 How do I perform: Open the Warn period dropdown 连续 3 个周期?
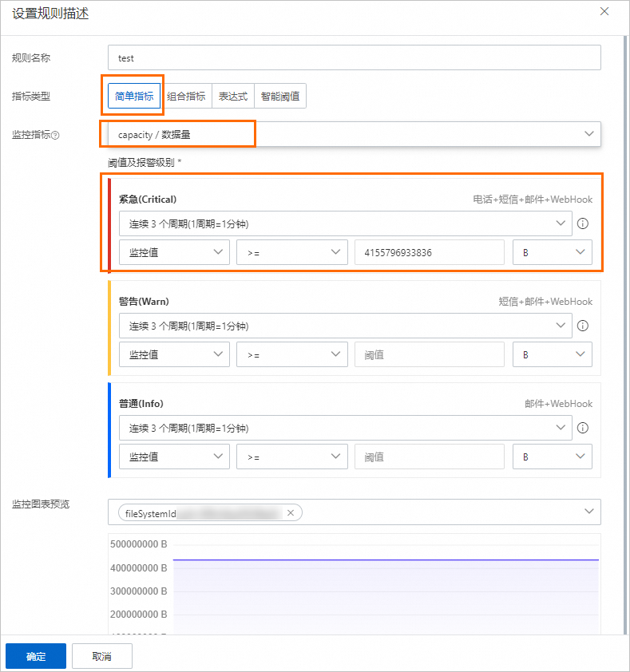pyautogui.click(x=345, y=326)
